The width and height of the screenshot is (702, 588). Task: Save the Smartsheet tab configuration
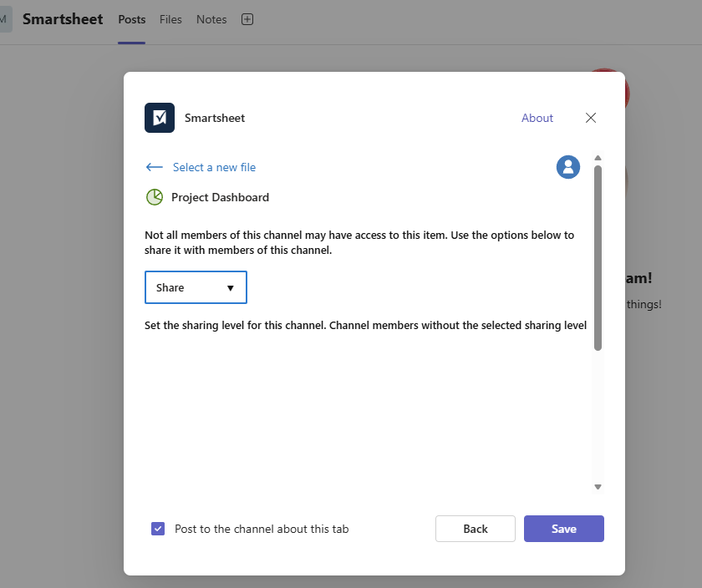(563, 529)
